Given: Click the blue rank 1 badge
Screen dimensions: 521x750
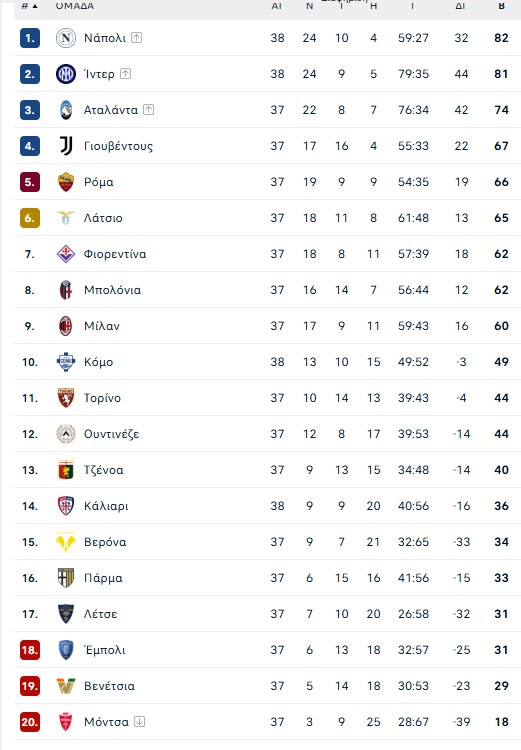Looking at the screenshot, I should pyautogui.click(x=30, y=38).
